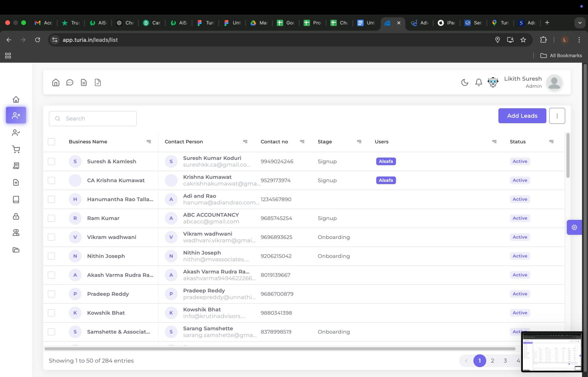Reload the current page

(37, 40)
